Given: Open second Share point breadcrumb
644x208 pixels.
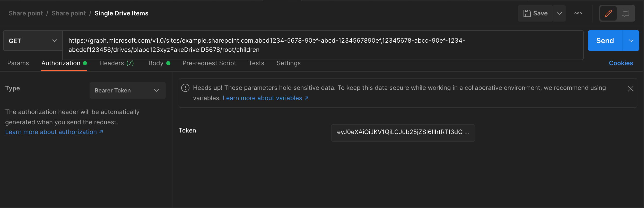Looking at the screenshot, I should [69, 13].
